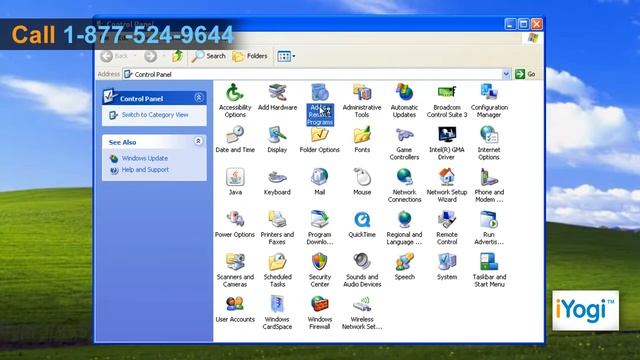Open Mail applet icon

pyautogui.click(x=320, y=182)
